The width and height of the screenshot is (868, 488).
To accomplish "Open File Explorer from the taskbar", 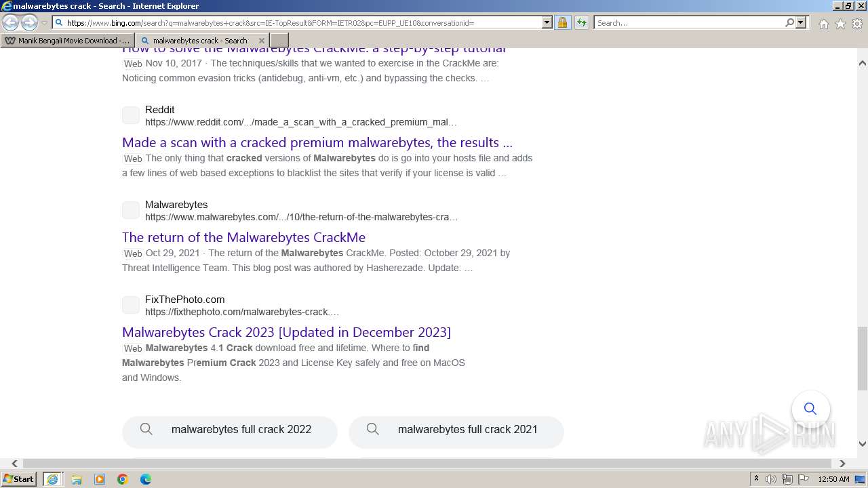I will (77, 479).
